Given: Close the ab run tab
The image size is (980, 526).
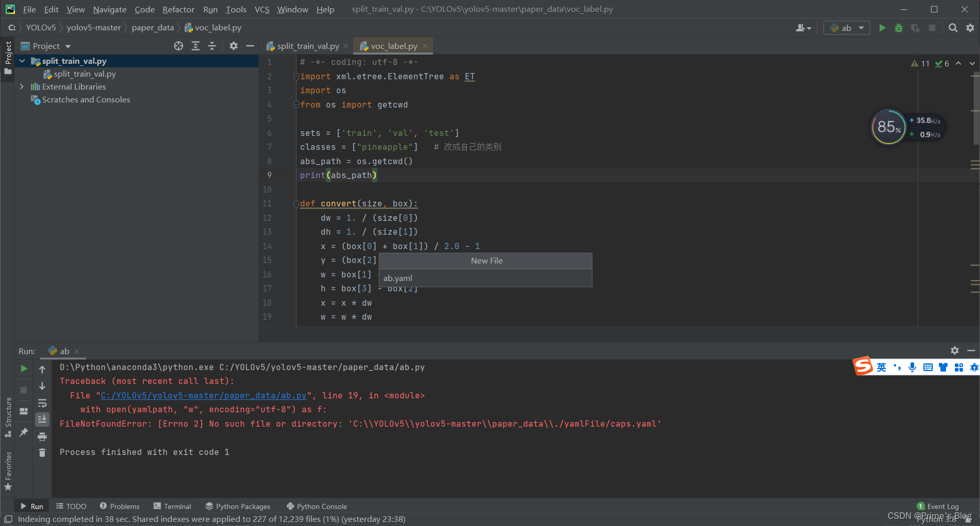Looking at the screenshot, I should coord(77,351).
